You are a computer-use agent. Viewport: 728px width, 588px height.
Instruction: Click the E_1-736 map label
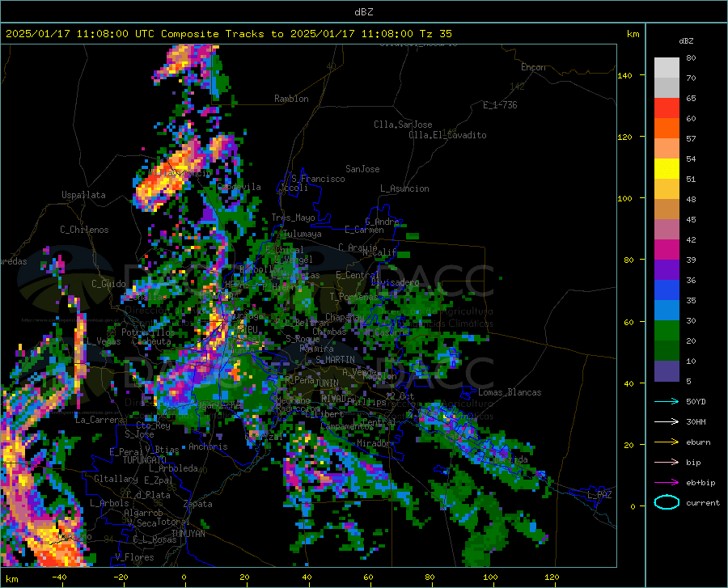point(500,105)
